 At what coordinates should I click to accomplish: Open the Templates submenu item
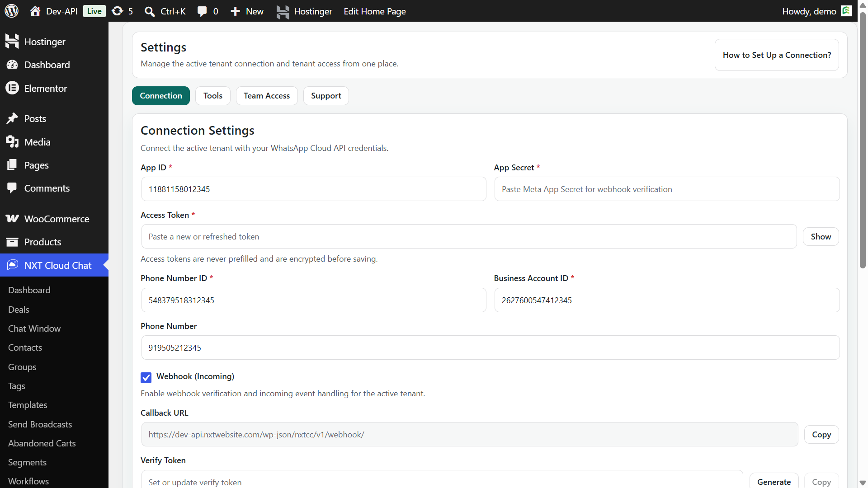coord(28,405)
